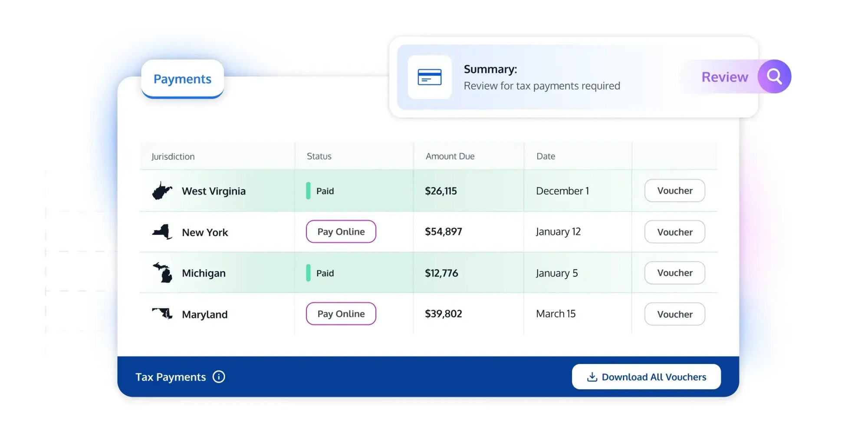This screenshot has width=868, height=436.
Task: Open the Date column header
Action: tap(545, 156)
